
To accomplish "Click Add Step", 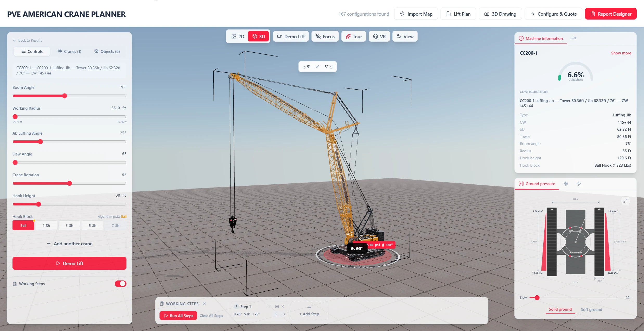I will coord(309,310).
